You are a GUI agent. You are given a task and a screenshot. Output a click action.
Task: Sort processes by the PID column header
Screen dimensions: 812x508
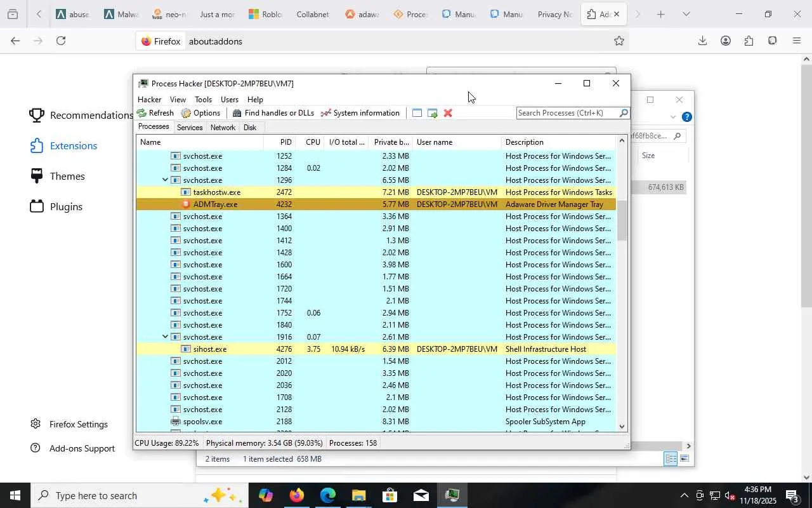point(280,142)
